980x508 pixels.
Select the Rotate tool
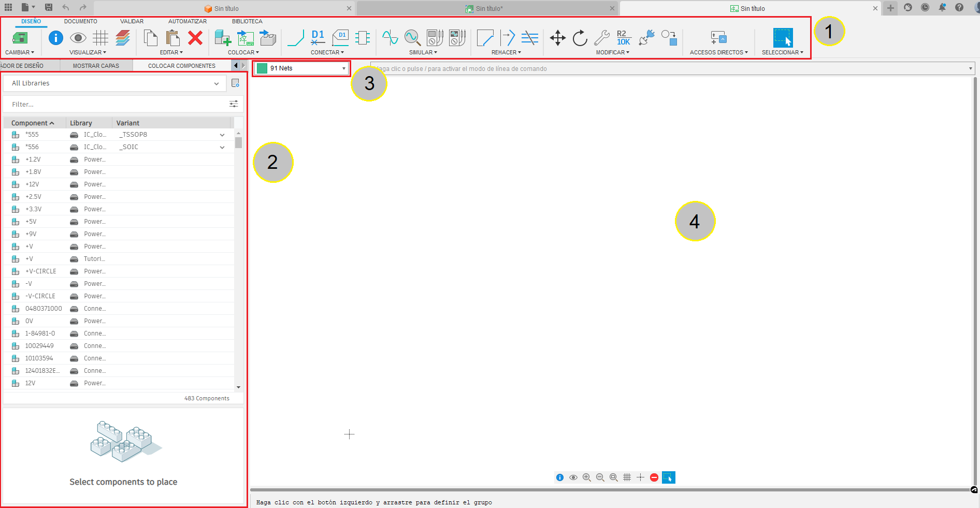580,38
